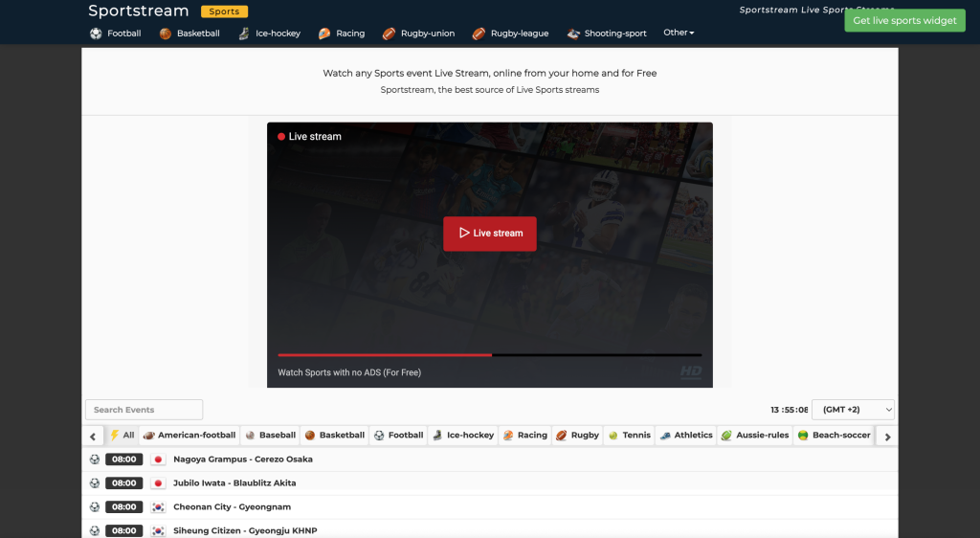Click the 08:00 time on Cheonan City row
980x538 pixels.
pyautogui.click(x=123, y=506)
